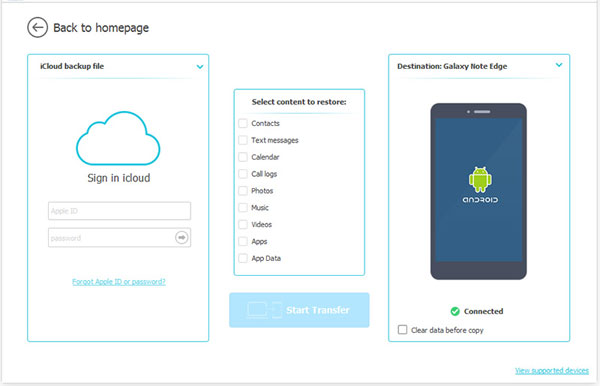
Task: Click the Android phone illustration
Action: pyautogui.click(x=478, y=191)
